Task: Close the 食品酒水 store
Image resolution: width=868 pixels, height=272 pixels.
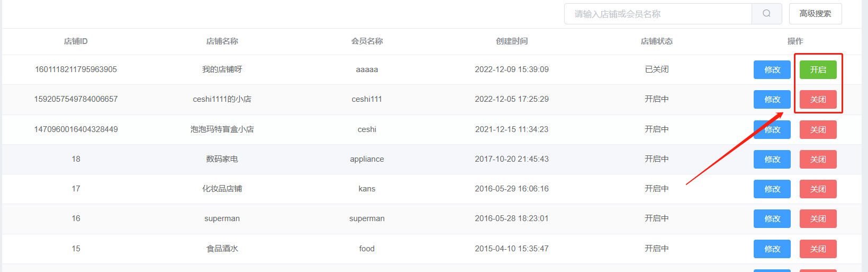Action: [818, 249]
